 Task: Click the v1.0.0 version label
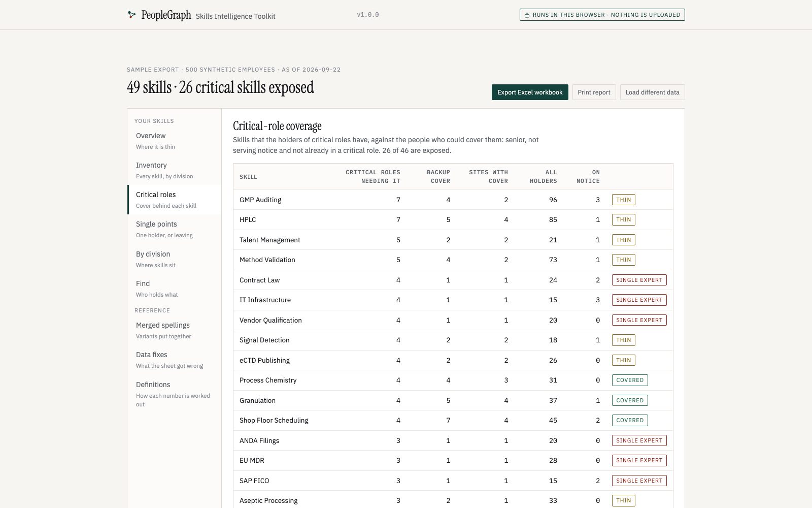(x=368, y=15)
